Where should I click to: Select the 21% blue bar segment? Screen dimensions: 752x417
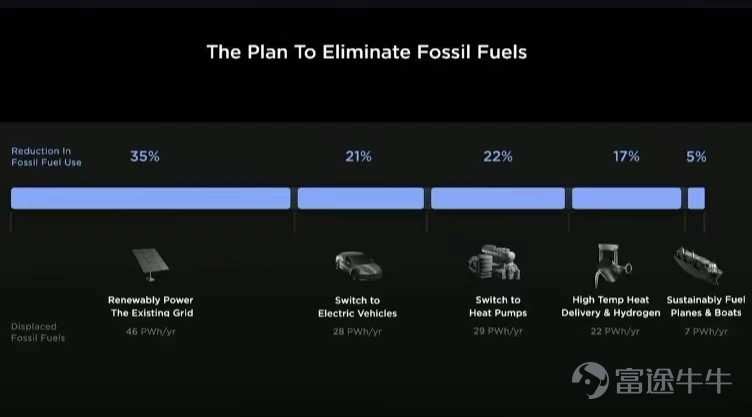pos(361,198)
